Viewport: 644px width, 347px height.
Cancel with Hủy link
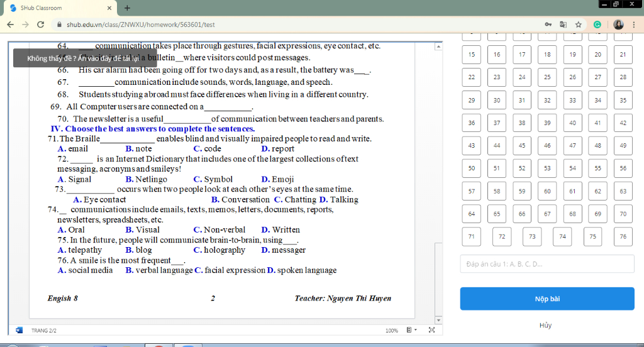(x=545, y=325)
